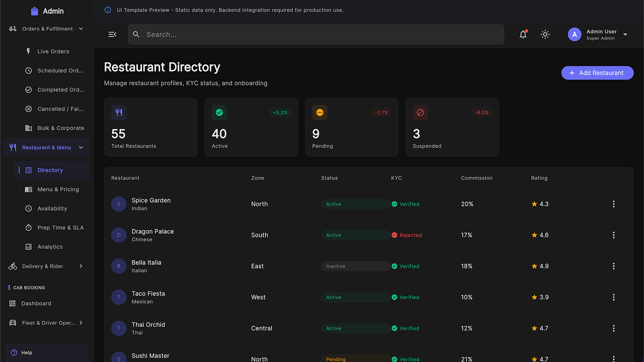Click the star rating icon for Taco Fiesta
Image resolution: width=644 pixels, height=362 pixels.
[x=534, y=297]
